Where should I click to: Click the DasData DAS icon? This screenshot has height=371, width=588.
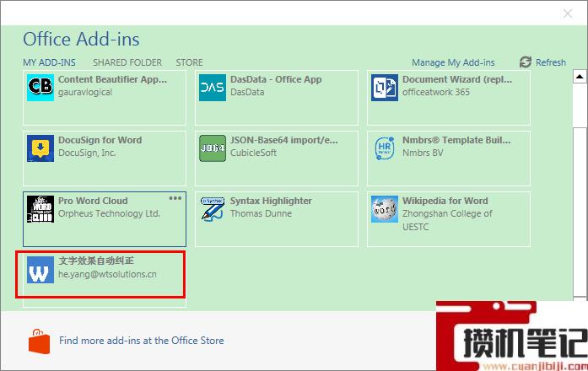click(x=213, y=88)
